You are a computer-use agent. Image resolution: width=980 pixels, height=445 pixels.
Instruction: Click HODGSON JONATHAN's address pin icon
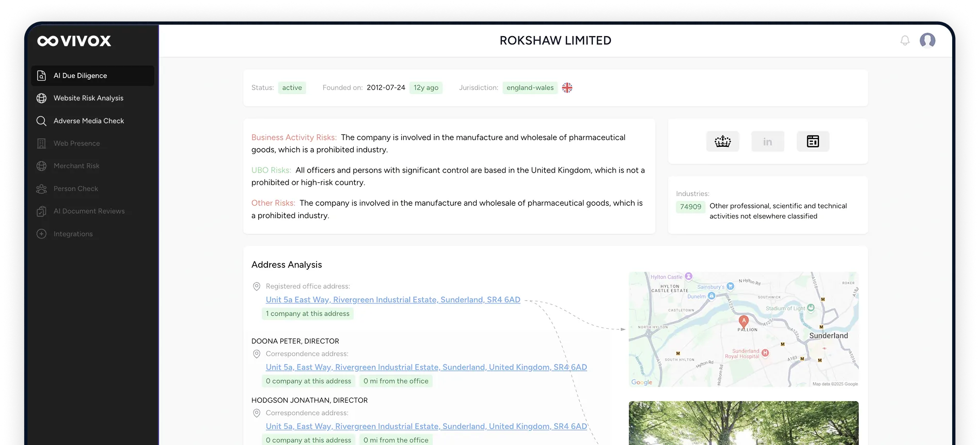(257, 413)
